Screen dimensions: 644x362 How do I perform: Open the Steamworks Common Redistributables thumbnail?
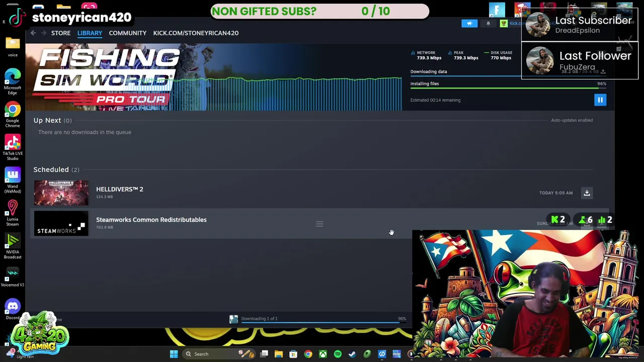coord(61,224)
